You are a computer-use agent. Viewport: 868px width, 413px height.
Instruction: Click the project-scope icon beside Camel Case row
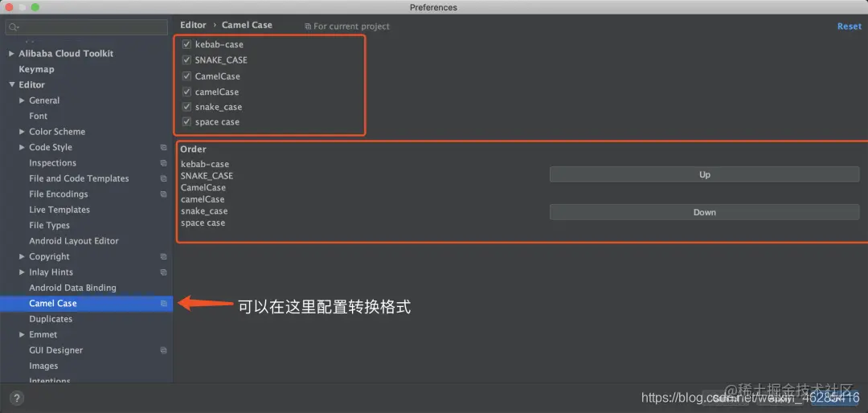(x=163, y=304)
